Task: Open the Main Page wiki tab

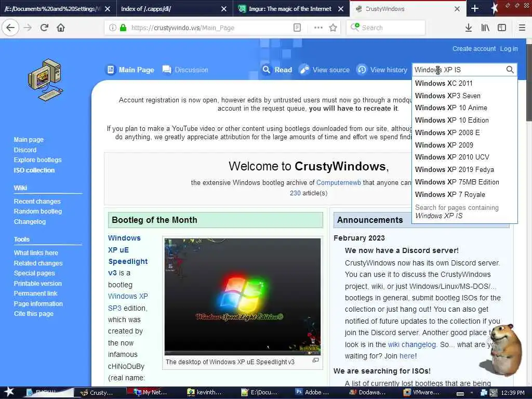Action: pyautogui.click(x=130, y=70)
